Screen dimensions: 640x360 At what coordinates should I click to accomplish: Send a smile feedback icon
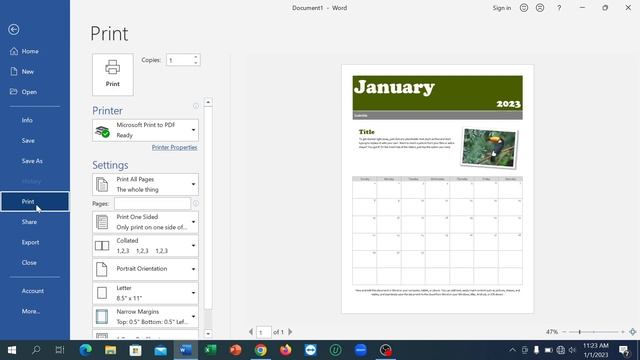pyautogui.click(x=524, y=8)
